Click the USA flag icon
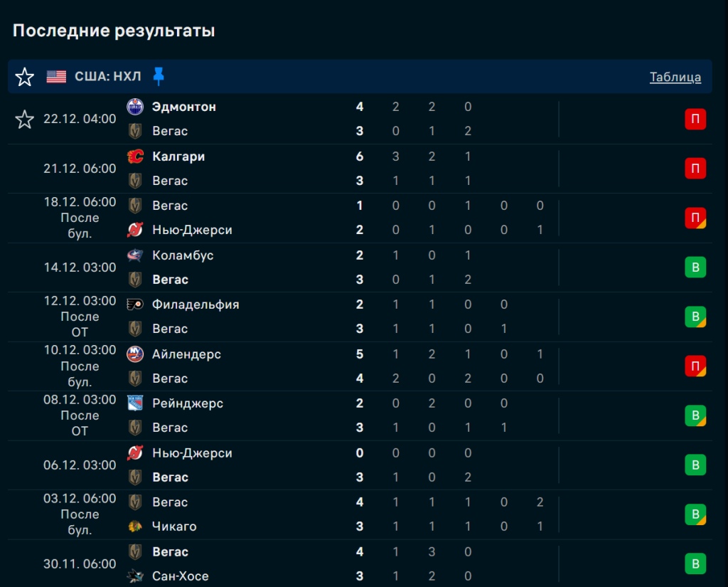Image resolution: width=728 pixels, height=587 pixels. [56, 77]
